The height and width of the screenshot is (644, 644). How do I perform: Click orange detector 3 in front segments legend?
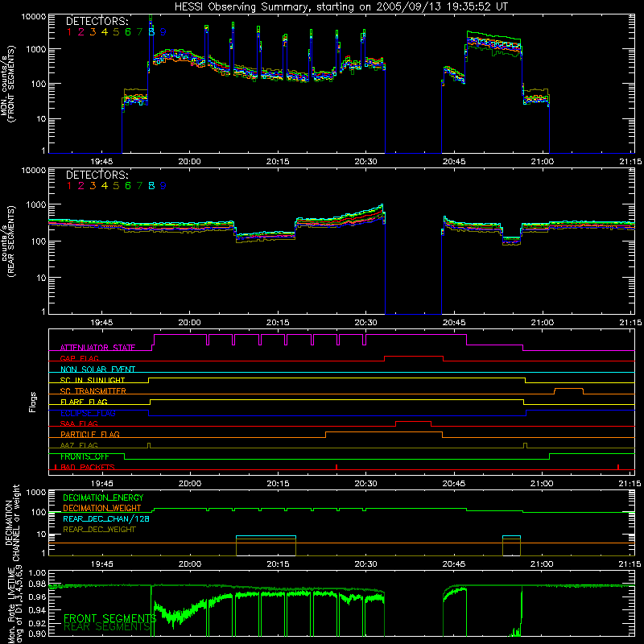point(93,32)
